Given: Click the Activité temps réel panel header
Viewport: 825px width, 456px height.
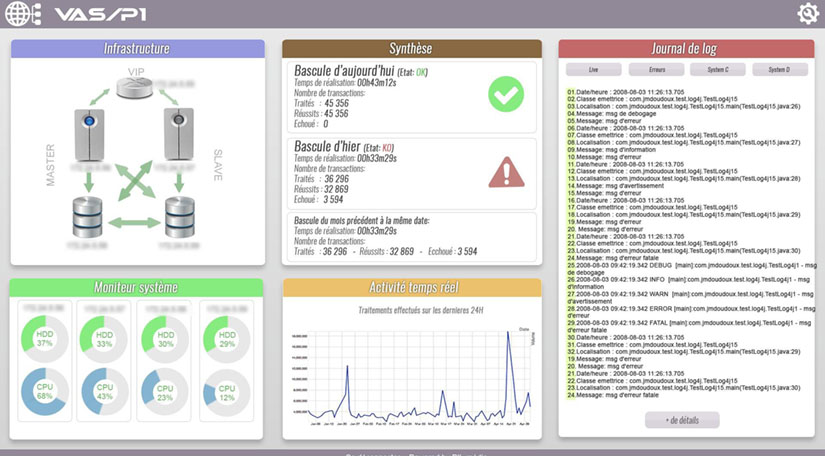Looking at the screenshot, I should [412, 287].
